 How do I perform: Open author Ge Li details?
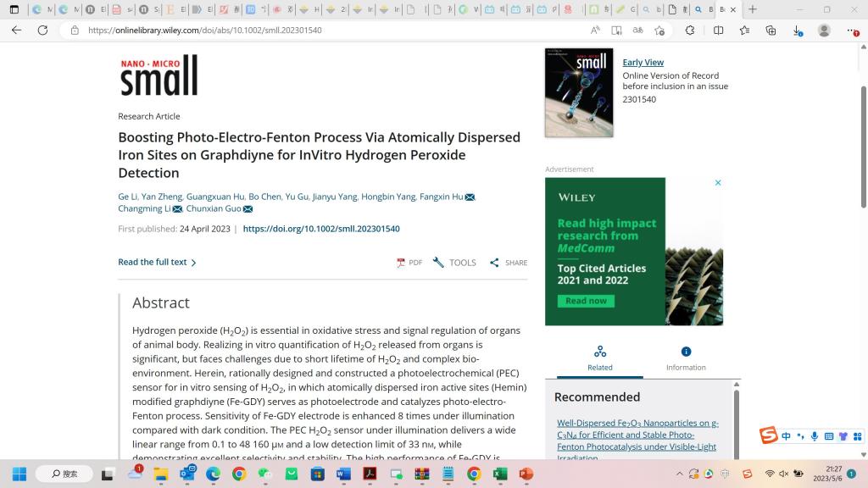(127, 197)
